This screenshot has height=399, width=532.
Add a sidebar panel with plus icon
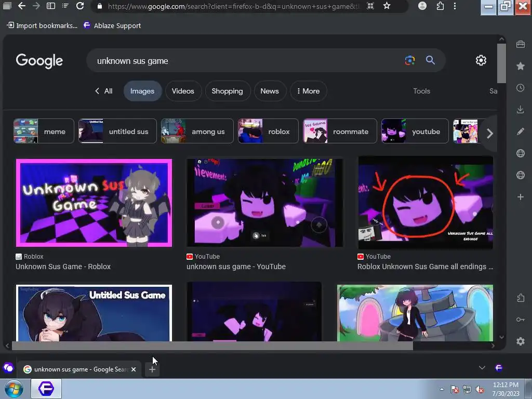tap(521, 197)
